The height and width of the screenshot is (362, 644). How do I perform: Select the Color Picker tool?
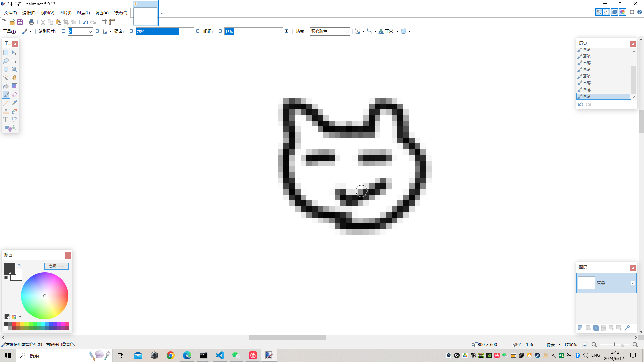point(14,103)
